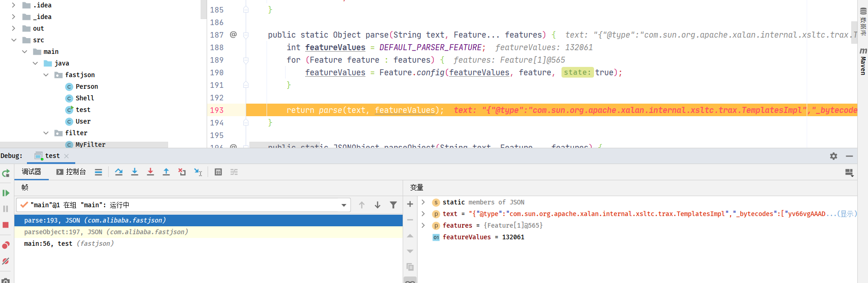Click the restore layout icon

click(849, 172)
